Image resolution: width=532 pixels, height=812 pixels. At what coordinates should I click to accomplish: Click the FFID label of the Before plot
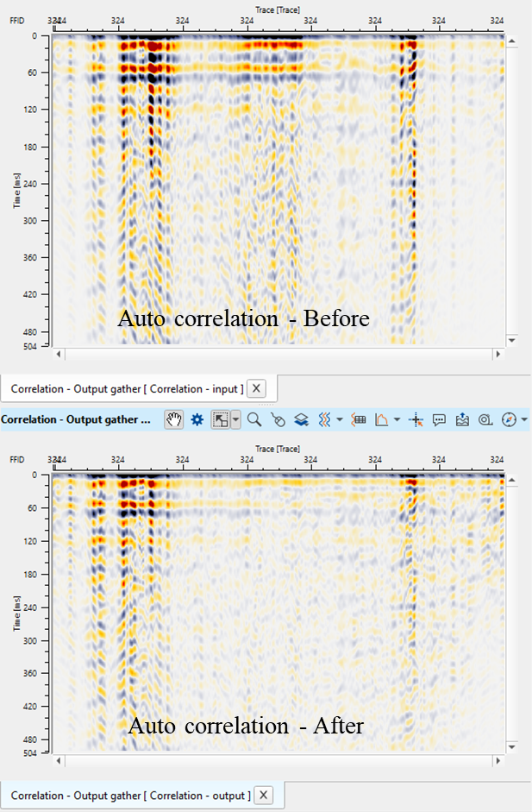pos(17,20)
